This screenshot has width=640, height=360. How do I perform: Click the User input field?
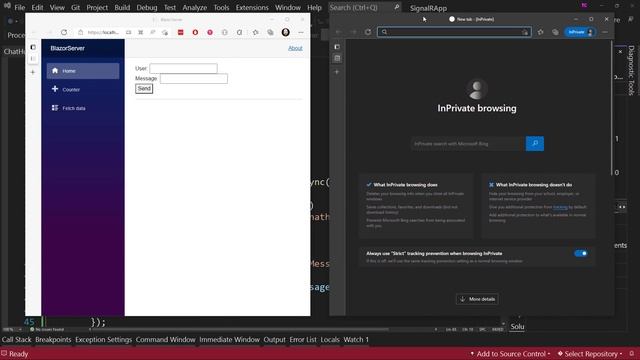[x=183, y=68]
